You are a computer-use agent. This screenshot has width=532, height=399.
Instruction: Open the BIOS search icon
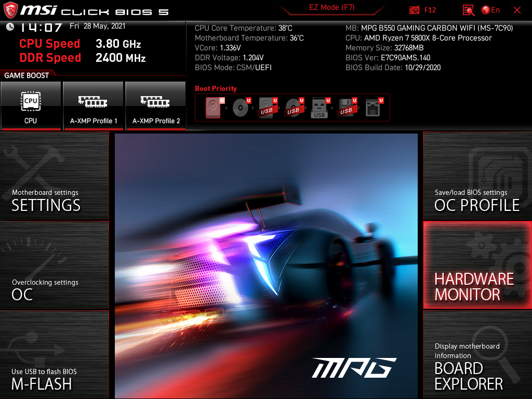pos(468,10)
